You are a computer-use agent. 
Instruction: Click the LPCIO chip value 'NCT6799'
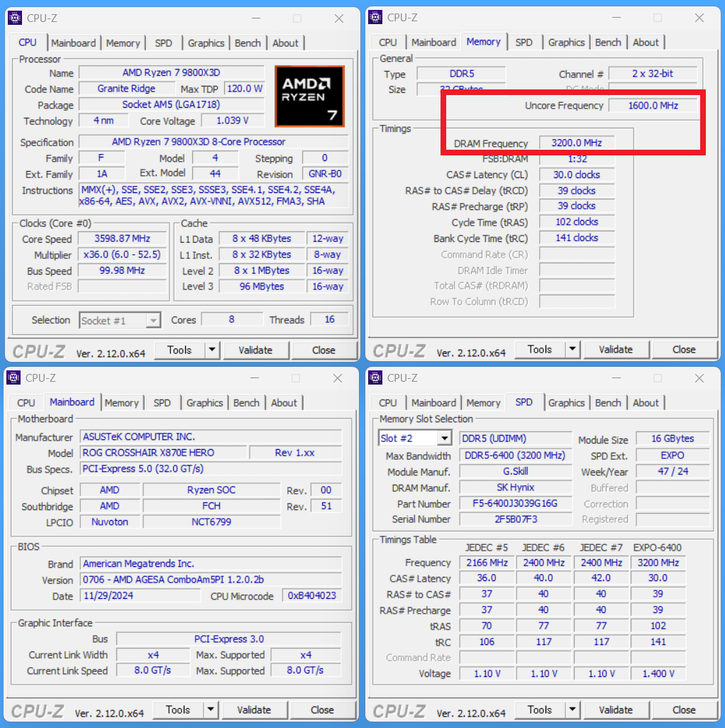click(x=211, y=522)
